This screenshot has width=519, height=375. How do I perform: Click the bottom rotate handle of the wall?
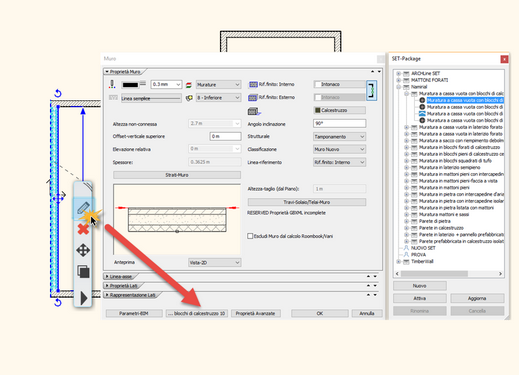58,302
